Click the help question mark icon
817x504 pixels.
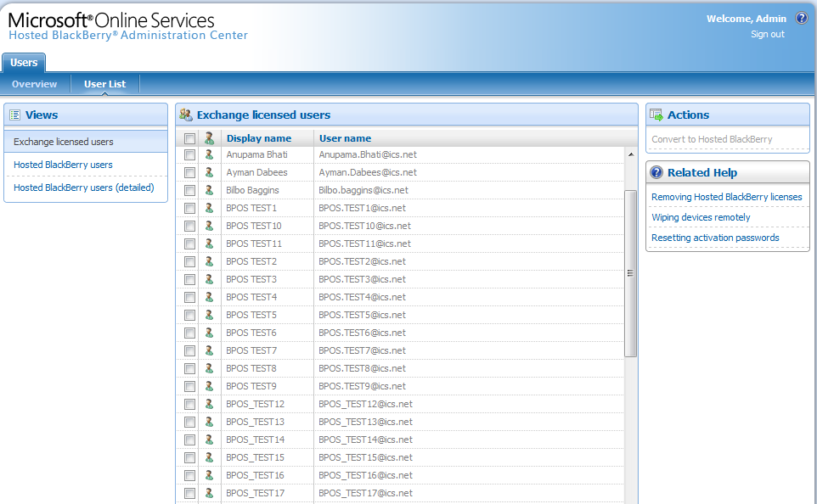pyautogui.click(x=801, y=18)
